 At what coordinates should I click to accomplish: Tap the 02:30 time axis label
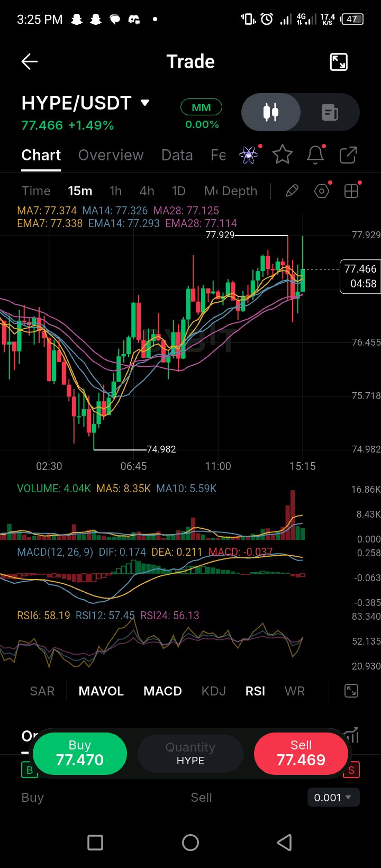tap(49, 466)
